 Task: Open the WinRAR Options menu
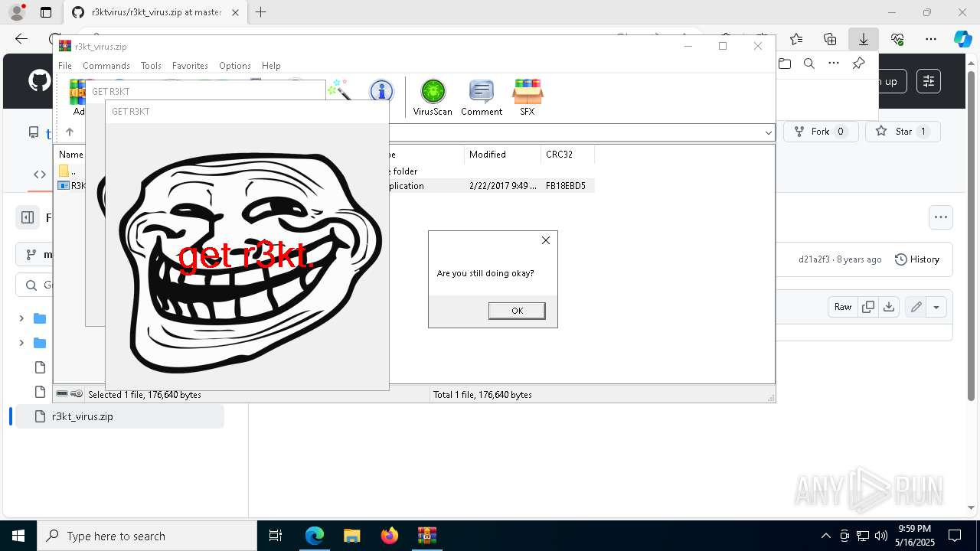[235, 66]
